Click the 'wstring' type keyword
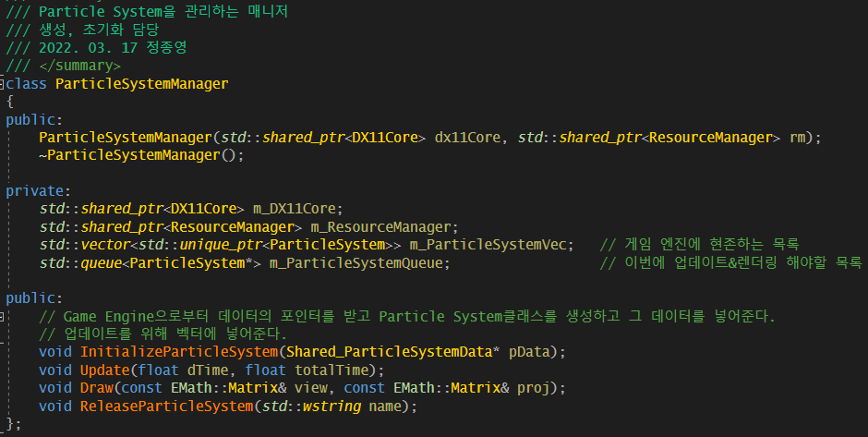Screen dimensions: 868x437 coord(332,406)
